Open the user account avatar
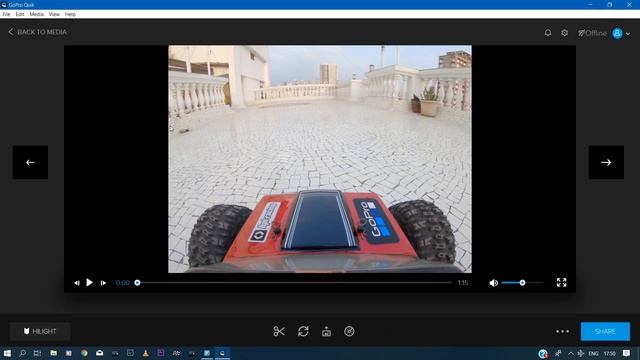 [x=617, y=33]
